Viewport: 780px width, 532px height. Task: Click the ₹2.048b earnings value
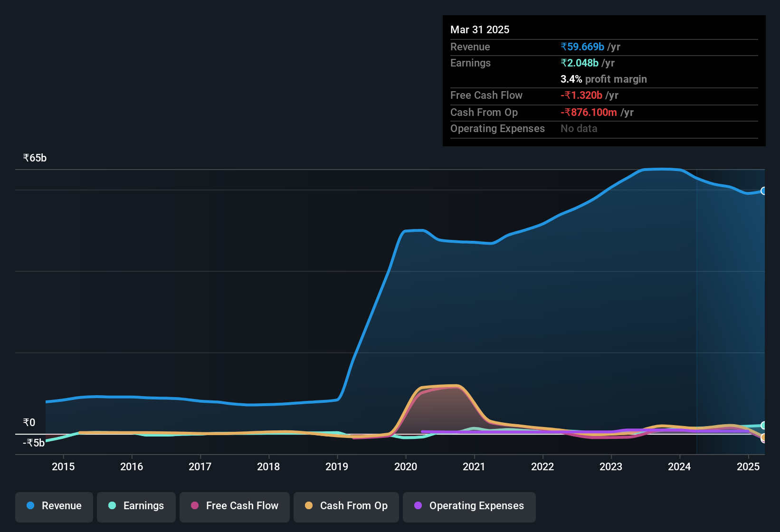[580, 63]
